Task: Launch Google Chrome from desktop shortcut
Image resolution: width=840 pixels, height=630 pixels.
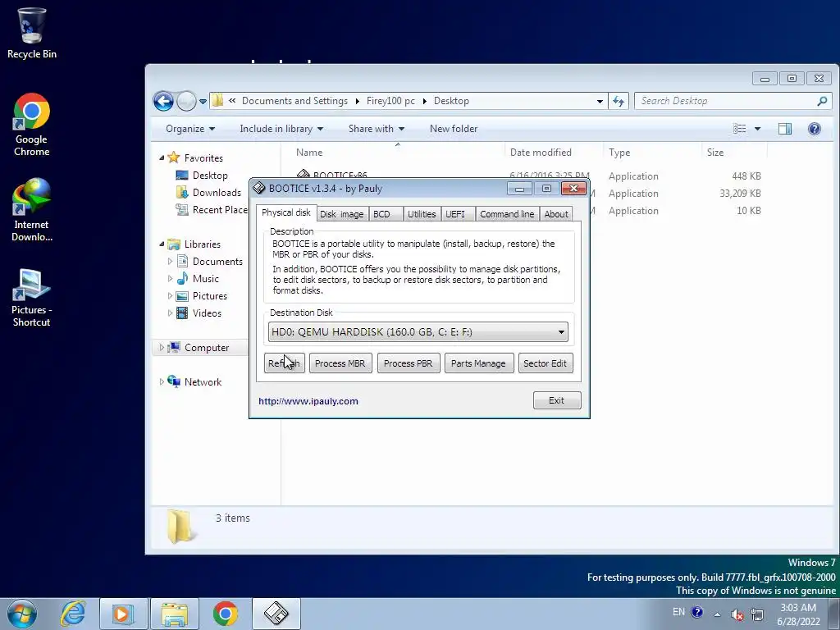Action: (32, 125)
